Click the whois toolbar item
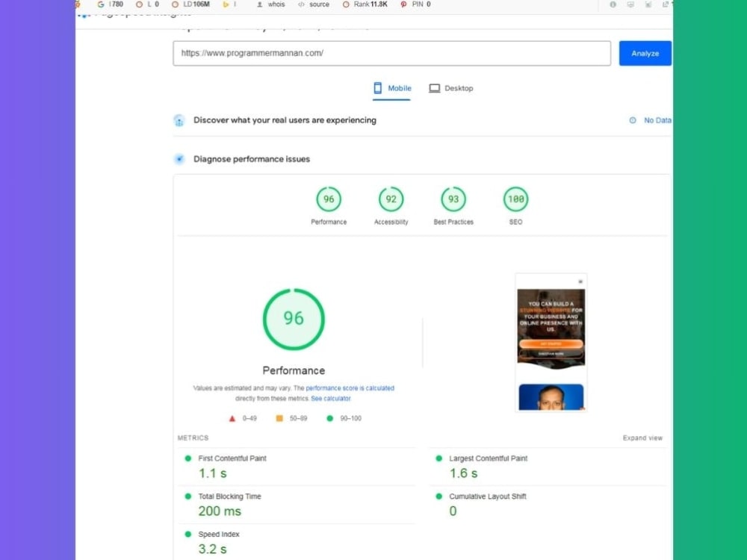The height and width of the screenshot is (560, 747). 270,4
